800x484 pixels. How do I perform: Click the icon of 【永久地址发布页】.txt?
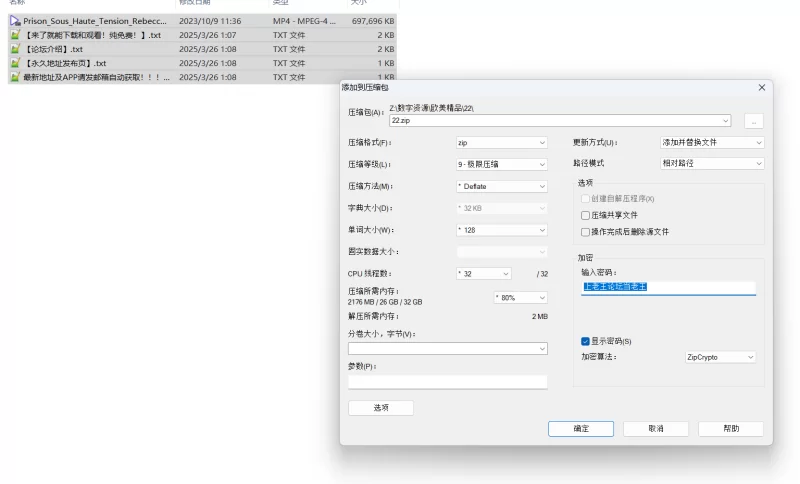click(x=15, y=63)
